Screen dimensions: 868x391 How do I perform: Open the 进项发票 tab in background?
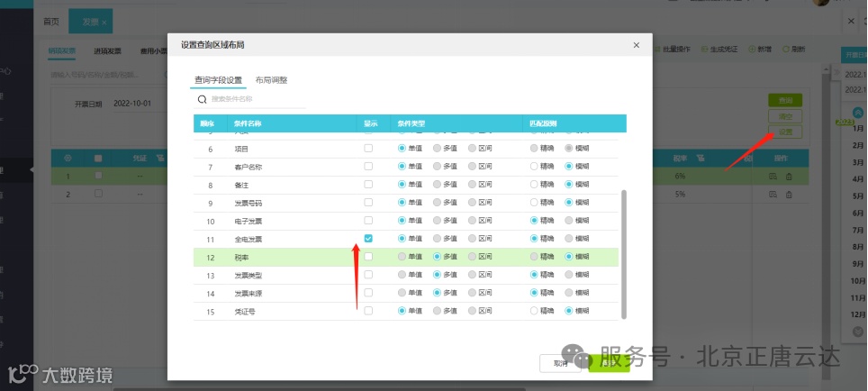click(107, 51)
